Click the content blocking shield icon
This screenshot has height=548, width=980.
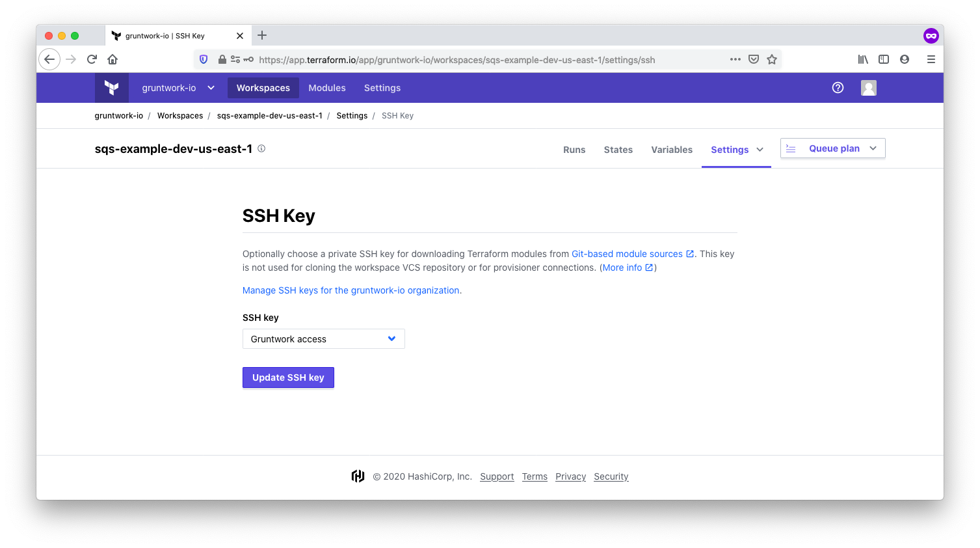coord(204,59)
